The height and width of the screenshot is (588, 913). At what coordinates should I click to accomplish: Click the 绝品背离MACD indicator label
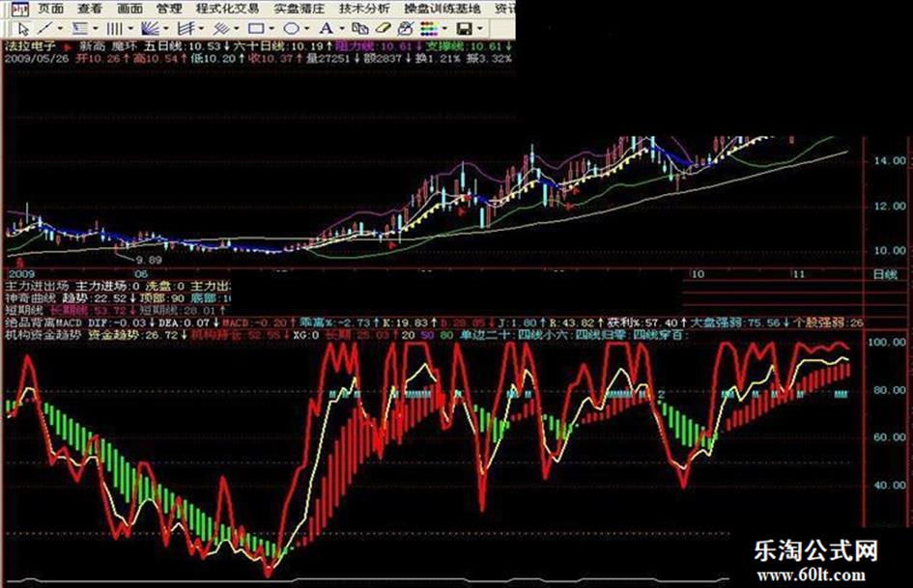[43, 322]
